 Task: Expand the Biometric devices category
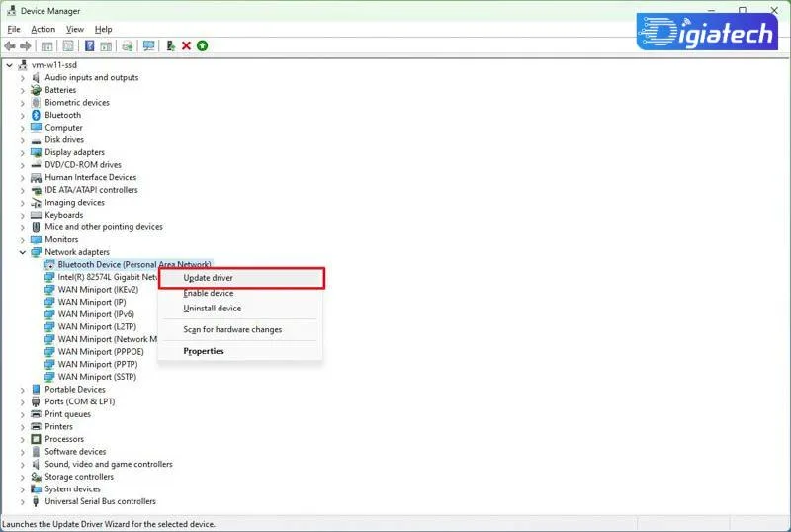[x=22, y=103]
